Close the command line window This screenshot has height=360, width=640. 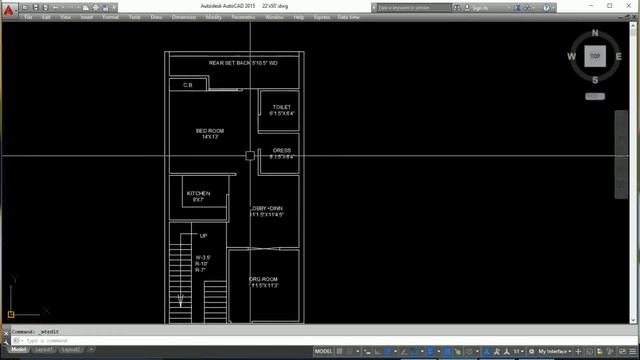(x=5, y=333)
